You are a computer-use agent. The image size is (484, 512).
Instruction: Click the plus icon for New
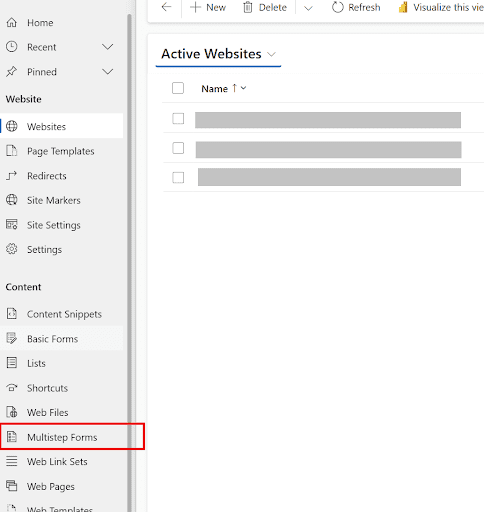(x=195, y=7)
